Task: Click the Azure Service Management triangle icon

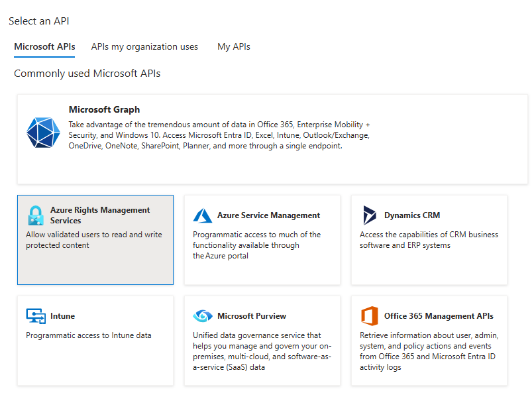Action: (x=203, y=215)
